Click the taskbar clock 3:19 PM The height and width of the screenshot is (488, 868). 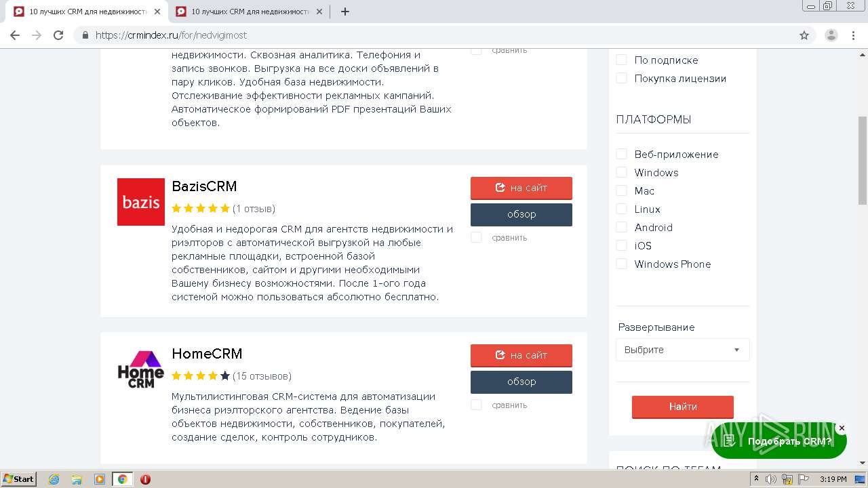click(x=833, y=479)
